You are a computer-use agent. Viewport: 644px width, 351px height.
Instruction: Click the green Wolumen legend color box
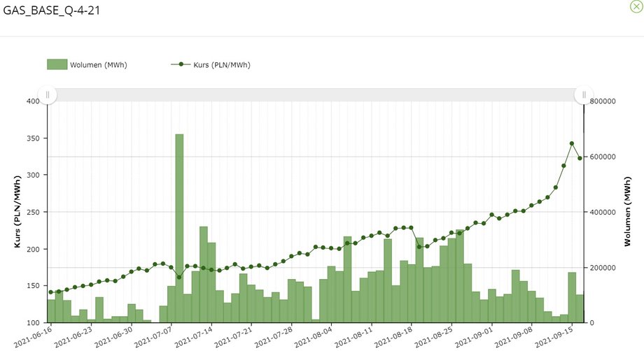[57, 64]
